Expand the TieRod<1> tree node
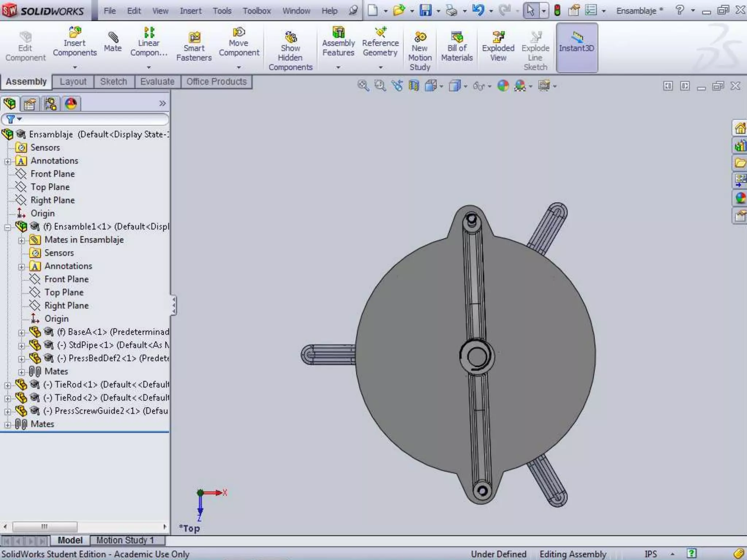The height and width of the screenshot is (560, 747). [x=8, y=385]
